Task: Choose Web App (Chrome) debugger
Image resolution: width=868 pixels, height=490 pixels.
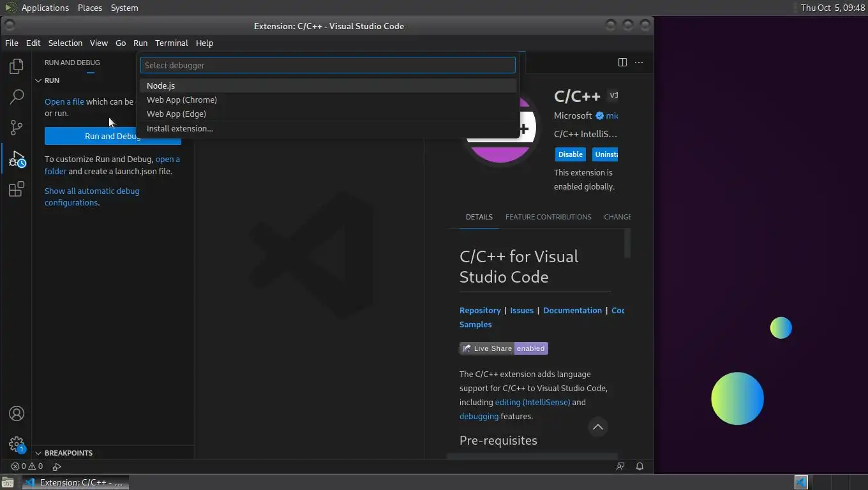Action: pyautogui.click(x=328, y=100)
